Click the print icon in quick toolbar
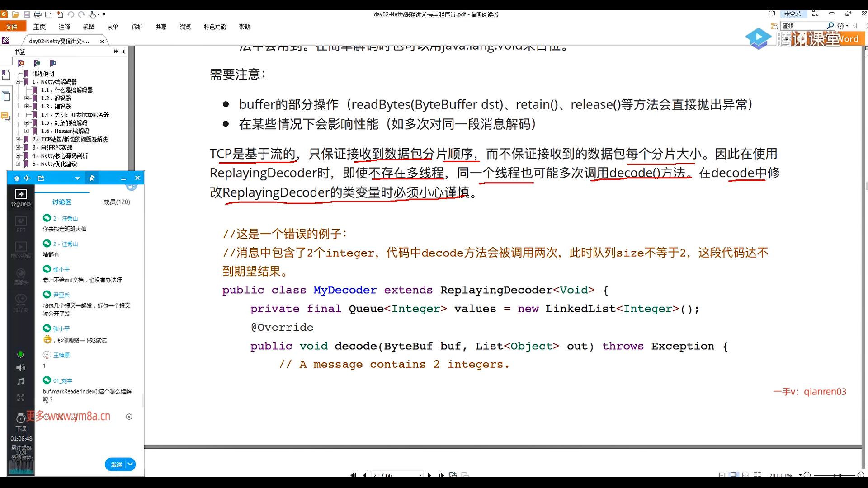Screen dimensions: 868x488 click(x=38, y=14)
